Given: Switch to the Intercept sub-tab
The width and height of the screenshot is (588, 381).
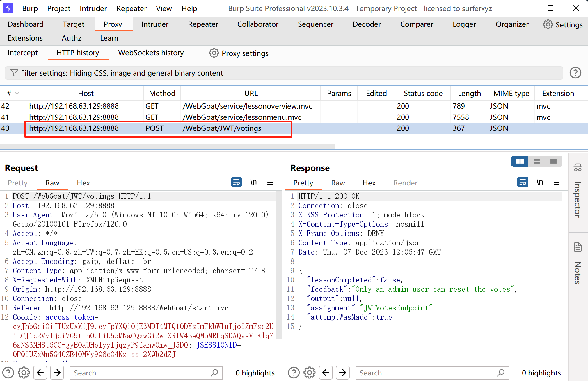Looking at the screenshot, I should click(23, 53).
